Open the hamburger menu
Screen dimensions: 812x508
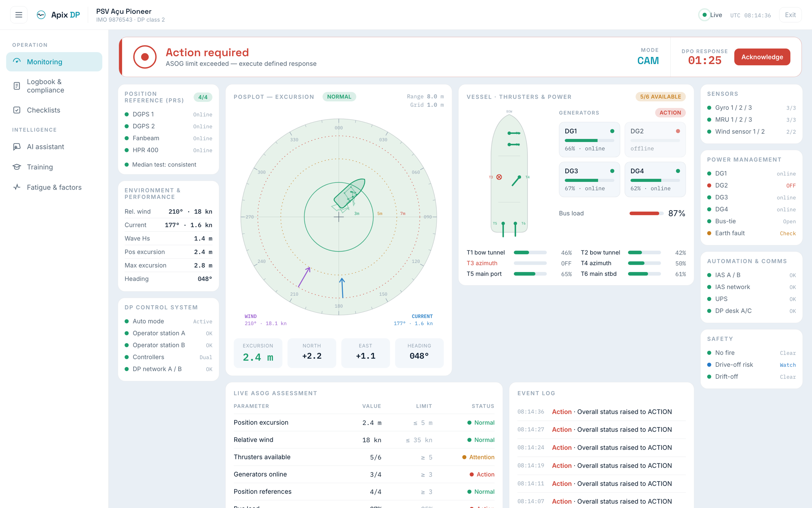tap(19, 15)
